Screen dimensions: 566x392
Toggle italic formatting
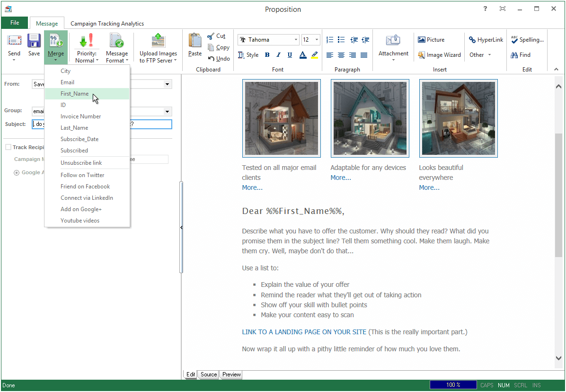[278, 55]
